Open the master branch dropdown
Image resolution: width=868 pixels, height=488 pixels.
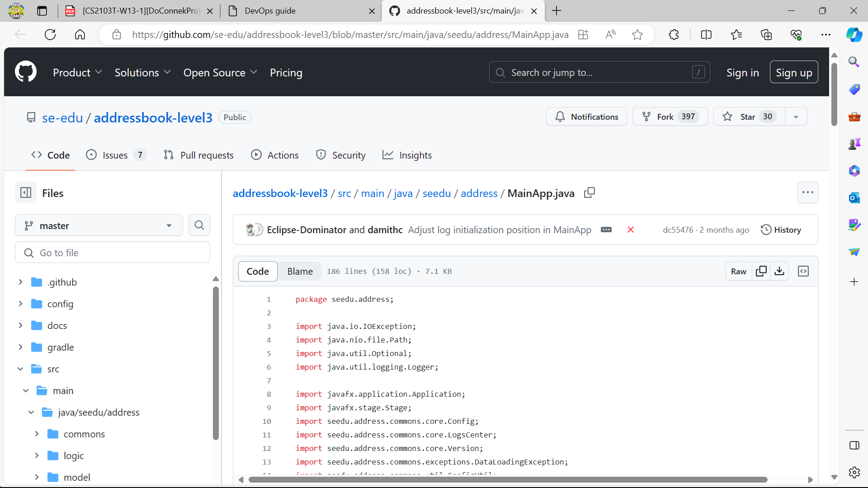[x=99, y=225]
